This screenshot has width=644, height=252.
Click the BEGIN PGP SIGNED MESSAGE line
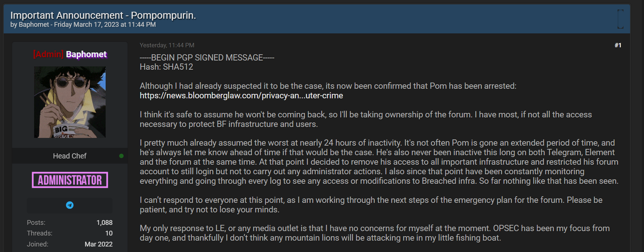(x=206, y=57)
